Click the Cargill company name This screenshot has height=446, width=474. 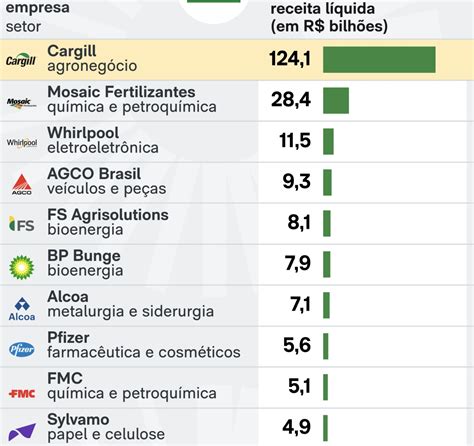(x=72, y=51)
